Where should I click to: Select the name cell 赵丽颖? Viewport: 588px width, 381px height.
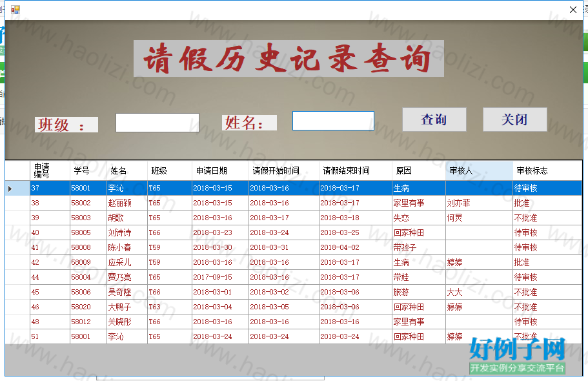click(x=127, y=203)
